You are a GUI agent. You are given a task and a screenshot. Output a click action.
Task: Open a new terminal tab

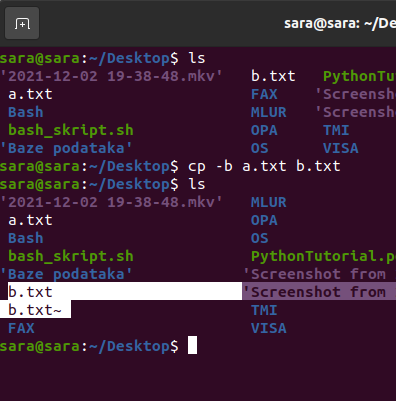(22, 23)
